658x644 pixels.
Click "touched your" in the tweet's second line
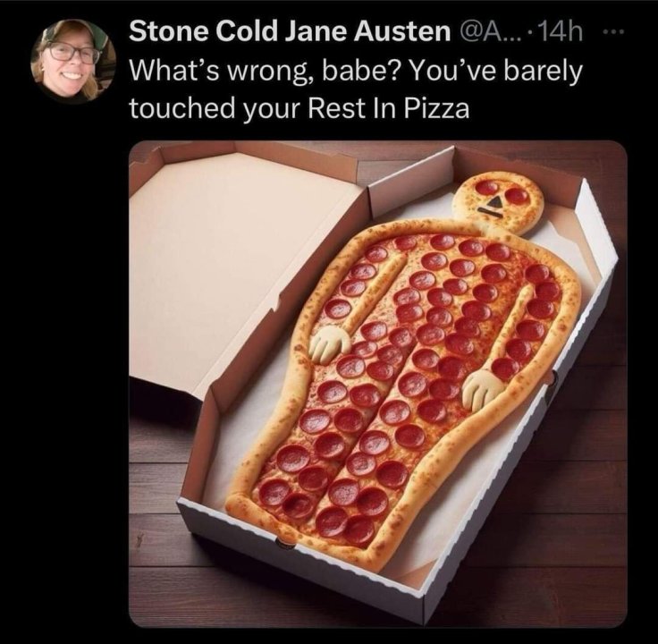(x=215, y=108)
